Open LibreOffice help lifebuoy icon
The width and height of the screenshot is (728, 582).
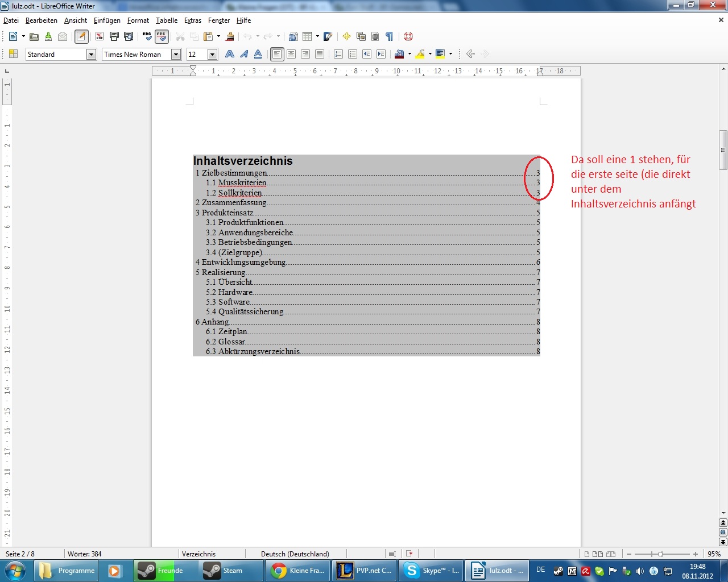[408, 36]
